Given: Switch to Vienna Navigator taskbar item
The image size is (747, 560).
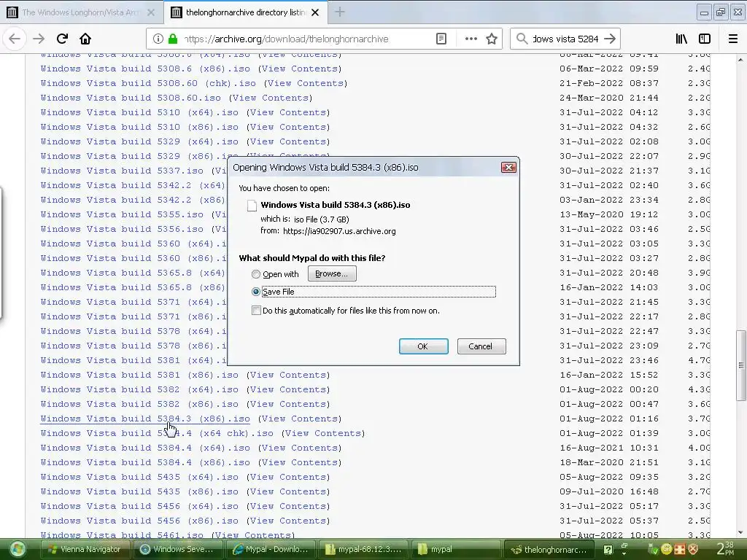Looking at the screenshot, I should 85,549.
